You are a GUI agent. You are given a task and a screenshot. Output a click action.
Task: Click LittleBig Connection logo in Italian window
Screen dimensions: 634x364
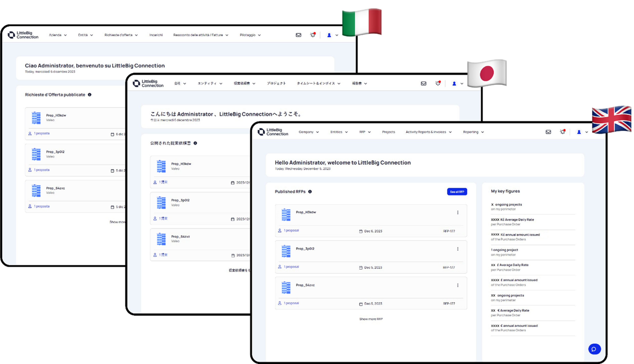pyautogui.click(x=23, y=35)
